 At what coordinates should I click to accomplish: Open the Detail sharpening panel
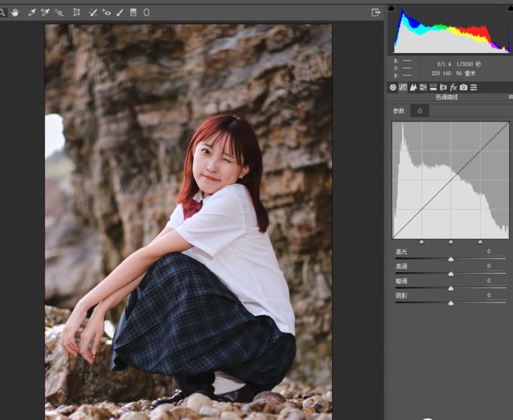413,87
